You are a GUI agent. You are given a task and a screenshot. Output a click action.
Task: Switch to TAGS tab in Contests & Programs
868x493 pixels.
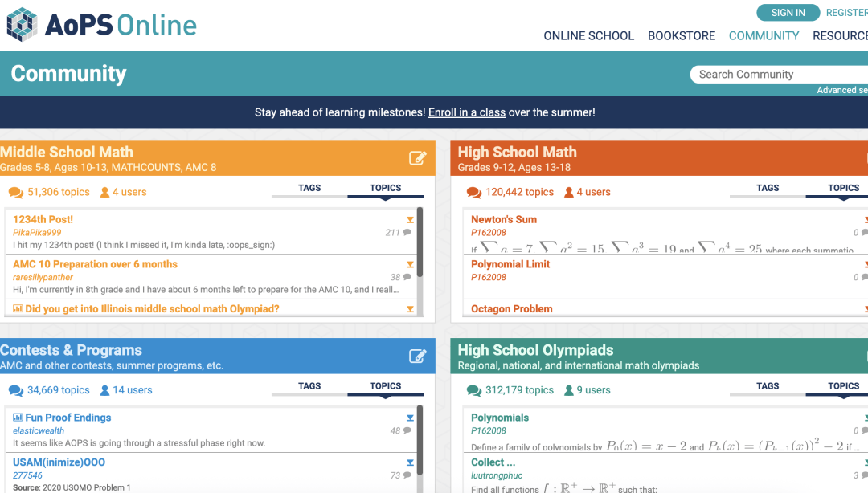(309, 386)
